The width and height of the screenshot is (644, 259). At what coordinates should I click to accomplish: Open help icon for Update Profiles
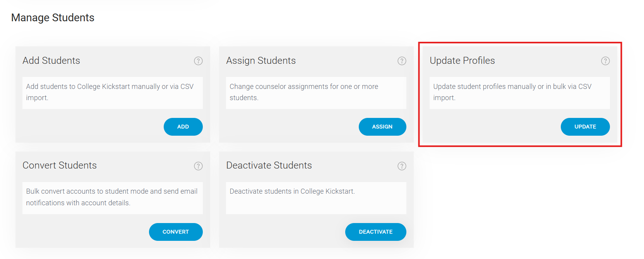[605, 61]
